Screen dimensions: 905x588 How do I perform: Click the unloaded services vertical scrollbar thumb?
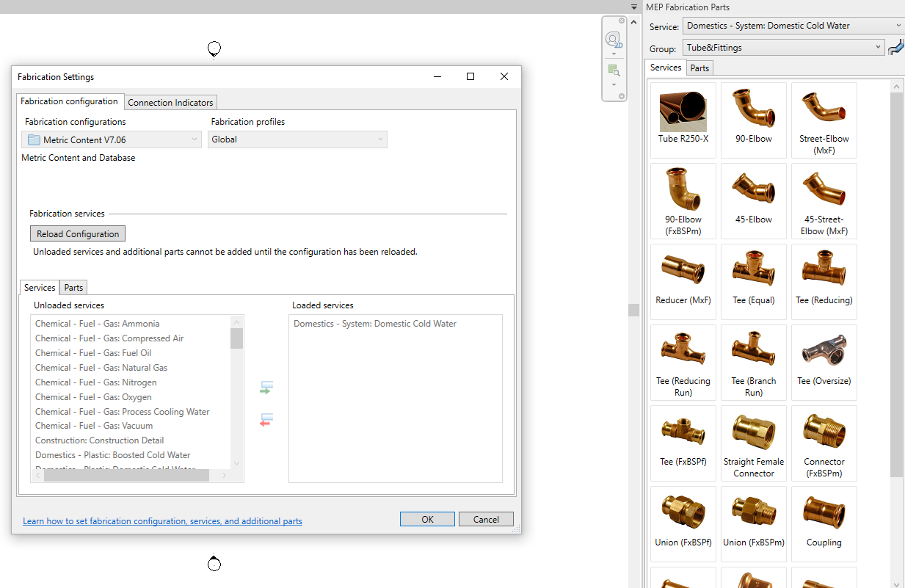click(236, 338)
